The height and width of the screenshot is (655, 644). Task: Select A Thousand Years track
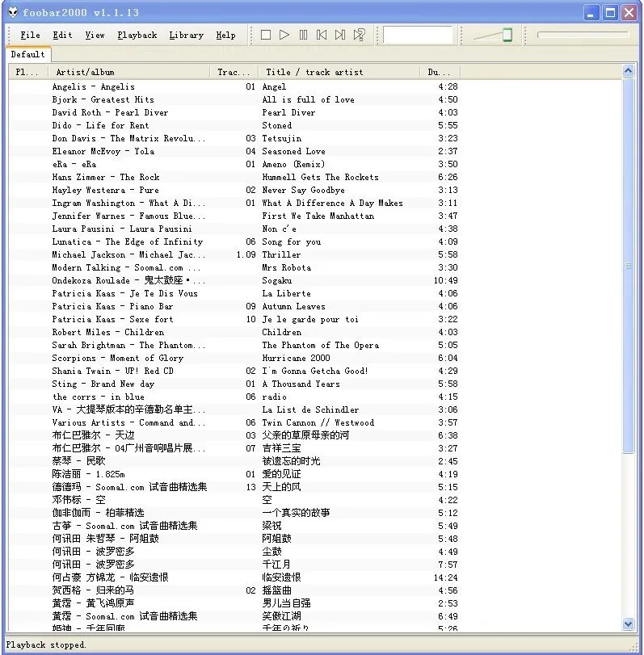(x=301, y=384)
